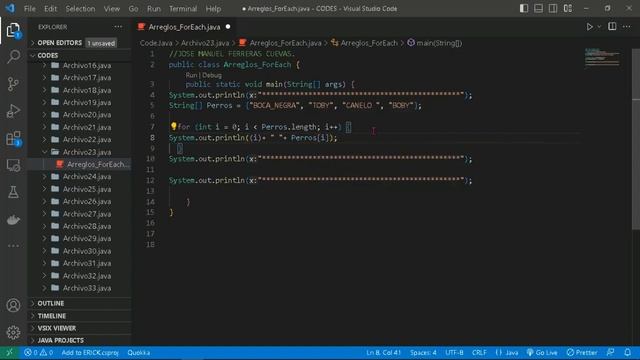640x360 pixels.
Task: Change UTF-8 file encoding
Action: coord(454,352)
